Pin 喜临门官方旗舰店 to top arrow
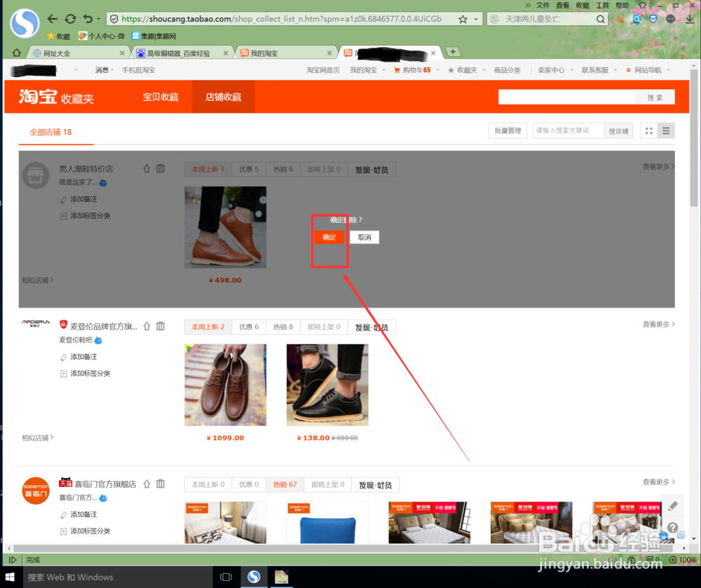Image resolution: width=701 pixels, height=588 pixels. click(x=147, y=484)
